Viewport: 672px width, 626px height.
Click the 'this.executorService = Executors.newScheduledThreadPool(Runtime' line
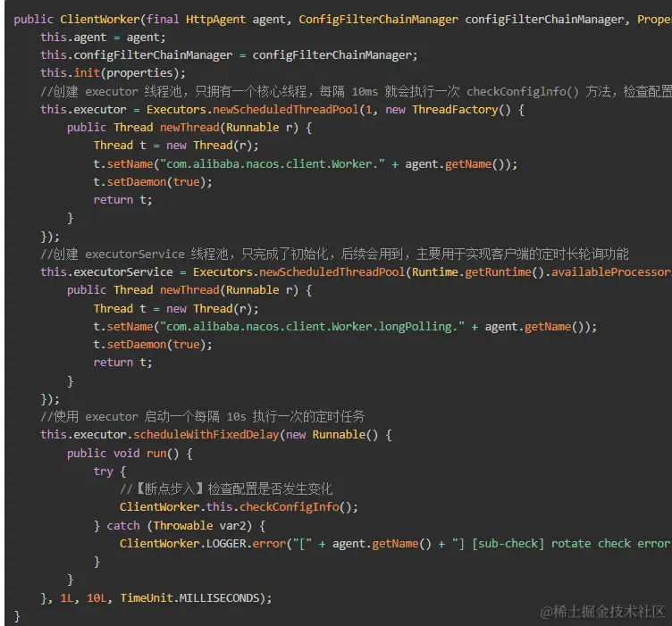(357, 272)
